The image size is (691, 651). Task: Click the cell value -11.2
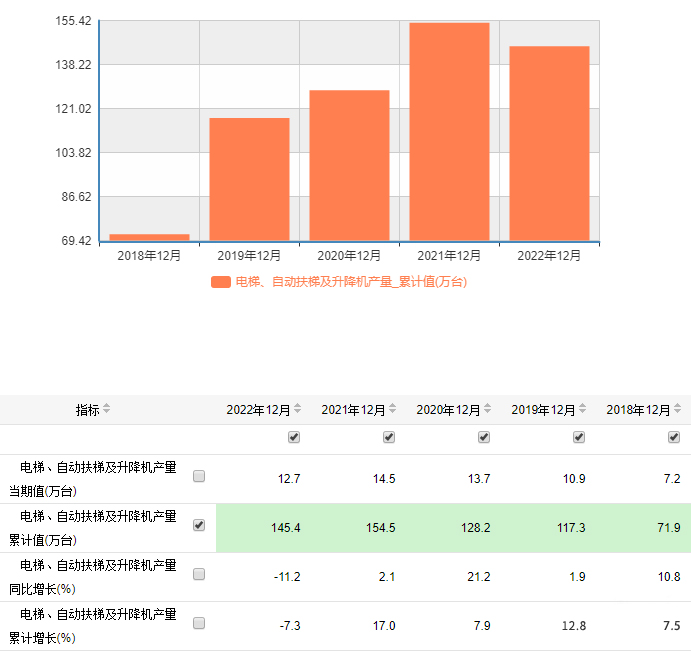click(x=287, y=577)
